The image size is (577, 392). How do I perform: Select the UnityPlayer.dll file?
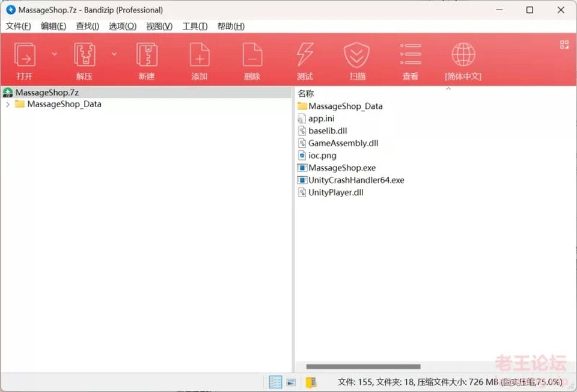[336, 192]
